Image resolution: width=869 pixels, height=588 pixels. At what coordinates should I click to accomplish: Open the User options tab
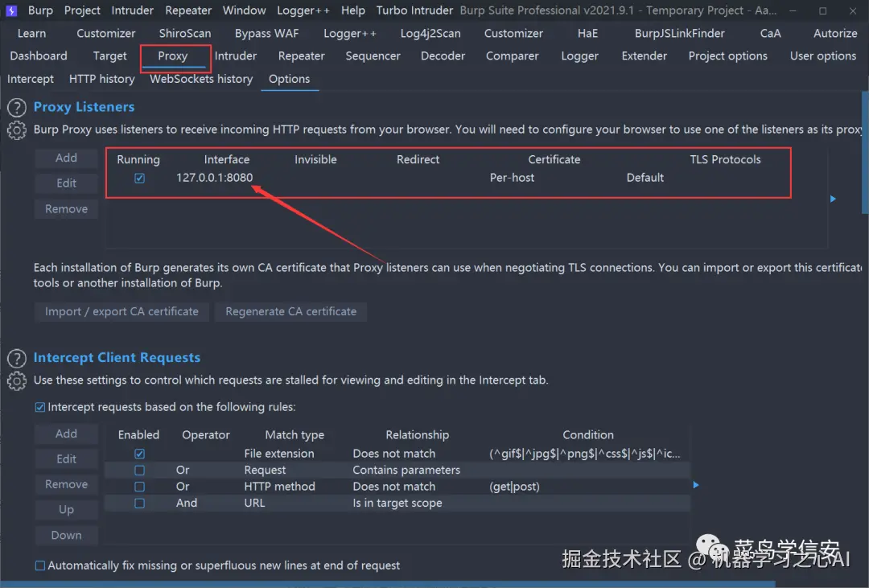point(823,56)
